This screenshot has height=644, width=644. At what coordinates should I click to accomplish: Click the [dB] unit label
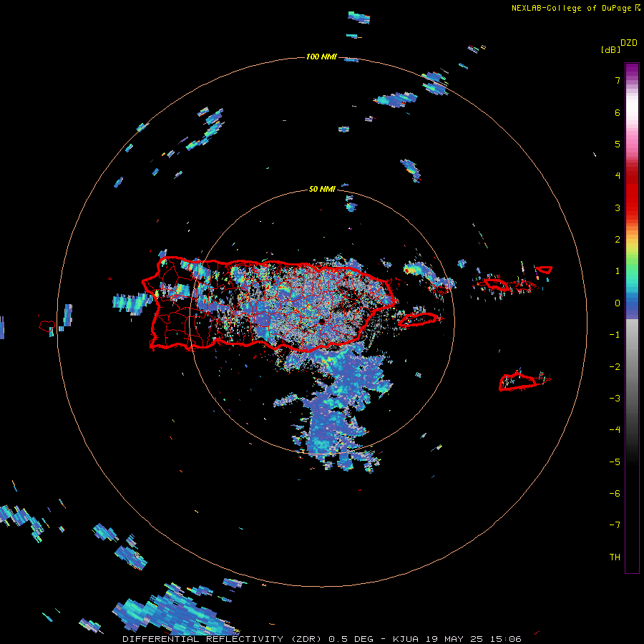click(x=611, y=49)
